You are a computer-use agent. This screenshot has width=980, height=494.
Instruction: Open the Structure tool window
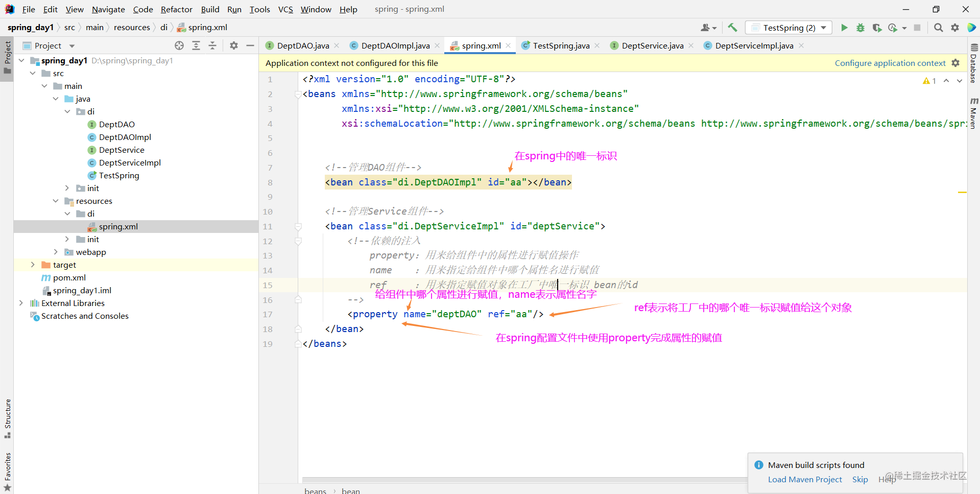(7, 418)
